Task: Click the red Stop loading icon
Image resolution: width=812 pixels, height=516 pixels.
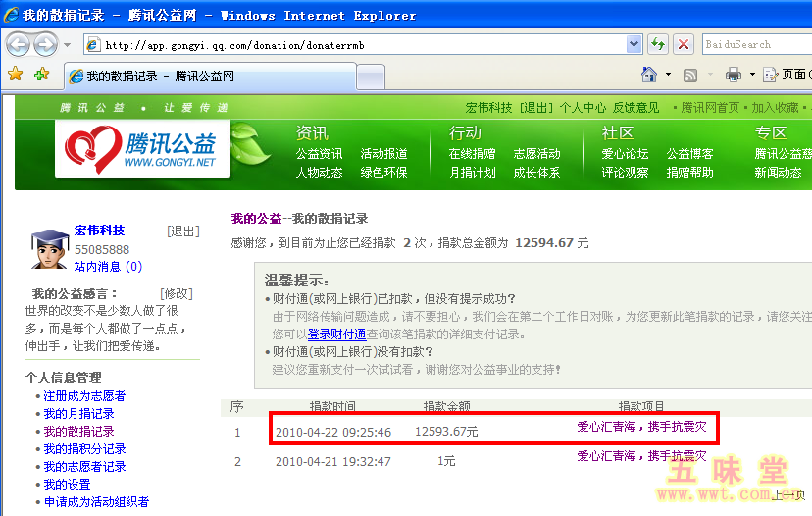Action: [x=684, y=44]
